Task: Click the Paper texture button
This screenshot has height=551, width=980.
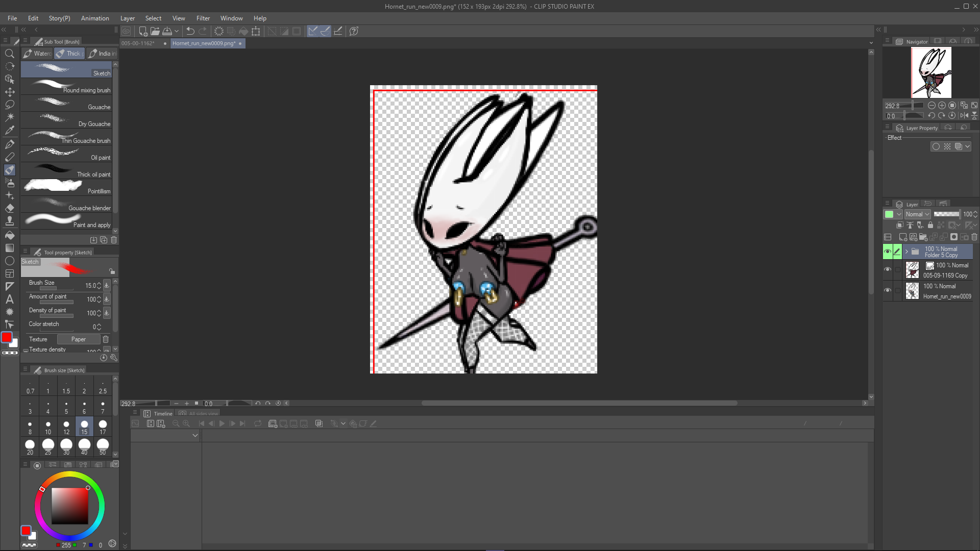Action: click(79, 339)
